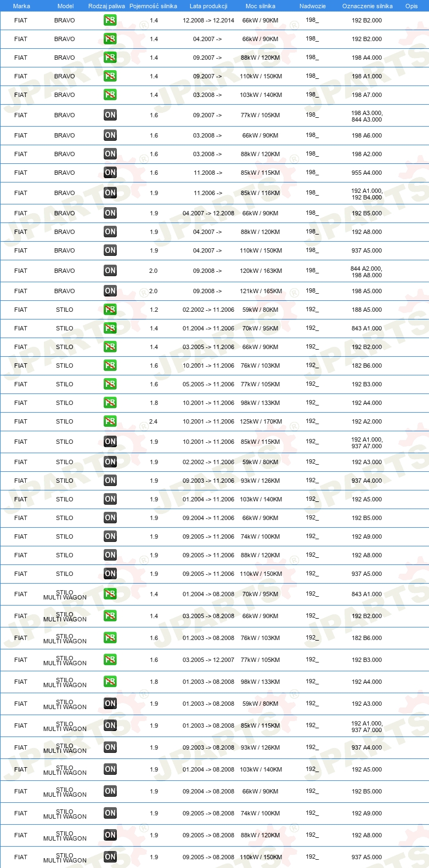Click the diesel ON icon for Stilo Multi Wagon 74kW/100KM
This screenshot has width=429, height=868.
pos(110,813)
